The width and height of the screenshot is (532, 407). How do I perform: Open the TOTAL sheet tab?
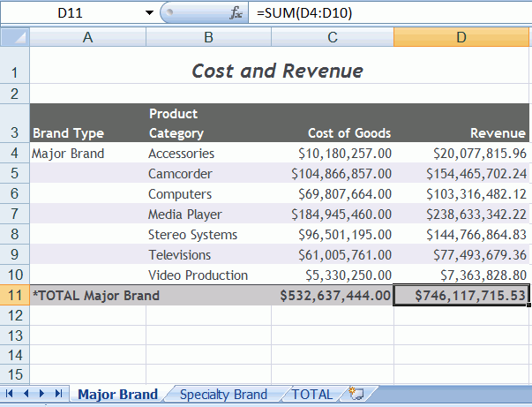[312, 395]
